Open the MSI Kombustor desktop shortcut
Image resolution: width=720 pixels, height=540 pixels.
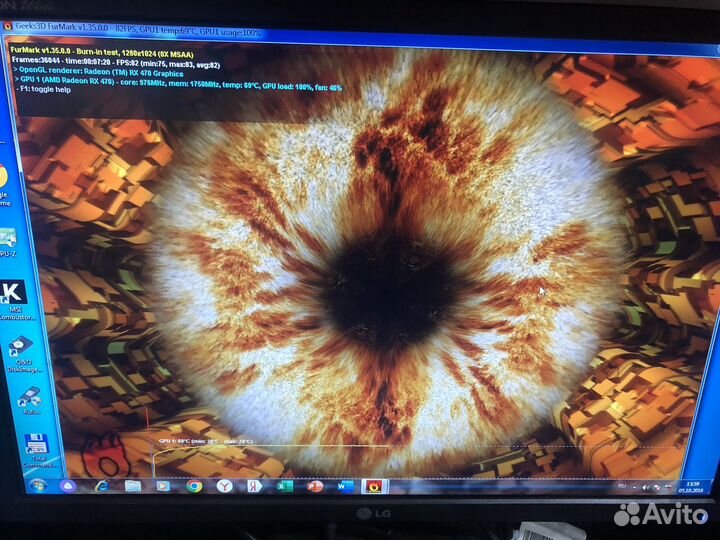(x=16, y=297)
